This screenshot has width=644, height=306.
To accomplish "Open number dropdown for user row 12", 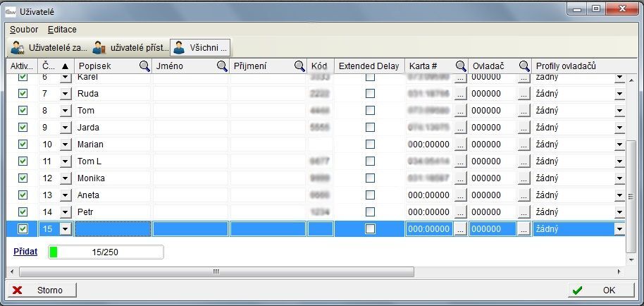I will [x=66, y=178].
